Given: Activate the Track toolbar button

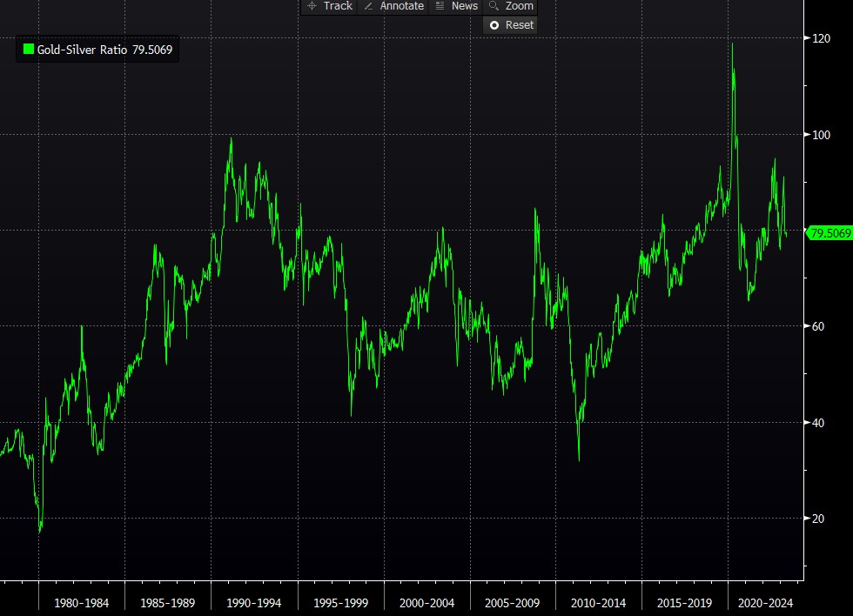Looking at the screenshot, I should coord(330,6).
